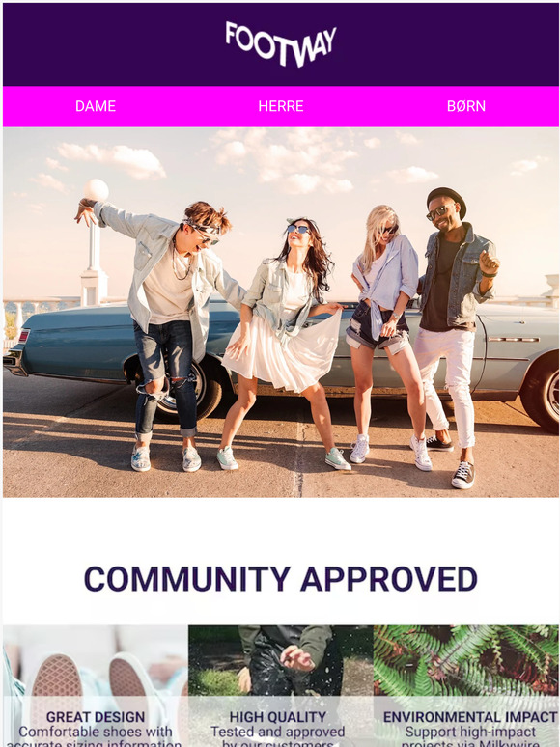Click the COMMUNITY APPROVED heading
Screen dimensions: 560x747
point(281,579)
